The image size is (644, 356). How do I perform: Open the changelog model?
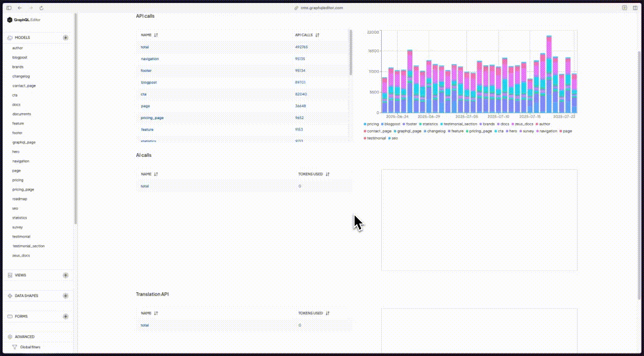coord(21,76)
